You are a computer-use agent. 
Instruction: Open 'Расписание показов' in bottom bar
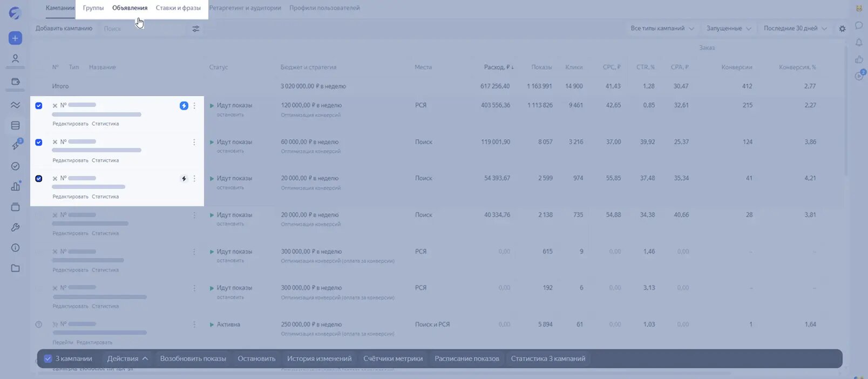click(467, 358)
